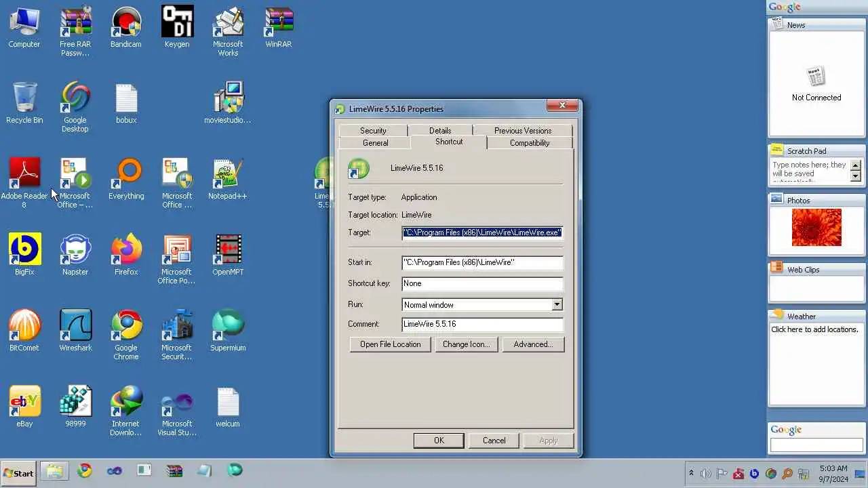Switch to the General tab
Screen dimensions: 868x488
tap(375, 143)
